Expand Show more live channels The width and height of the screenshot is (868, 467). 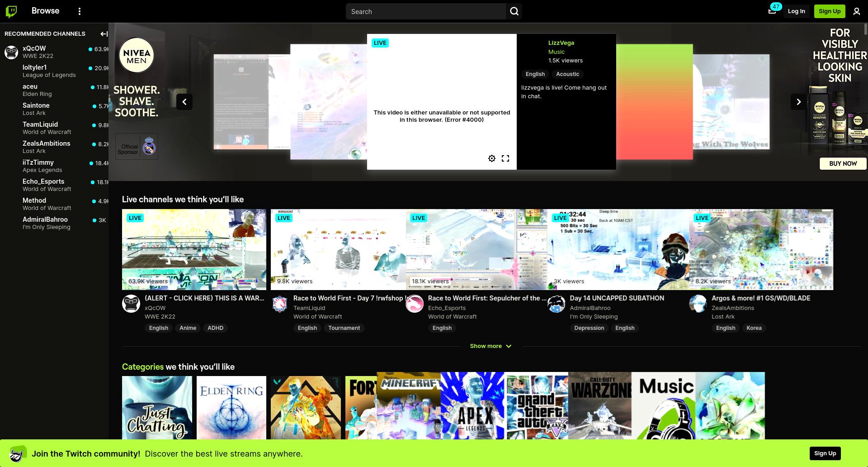coord(491,346)
